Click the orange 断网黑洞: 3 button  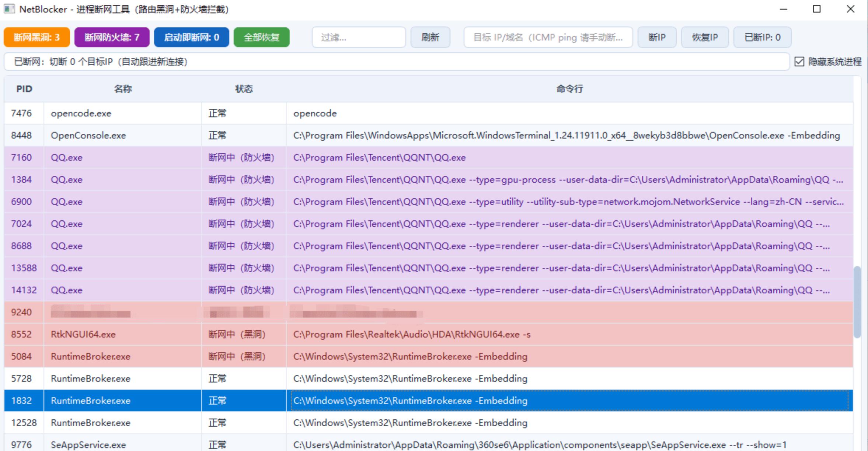click(x=37, y=37)
